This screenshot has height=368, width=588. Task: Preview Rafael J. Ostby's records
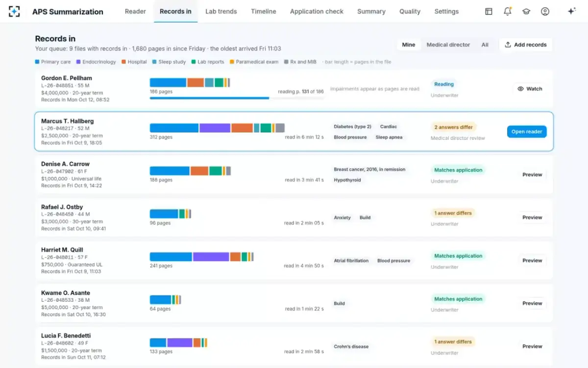click(x=532, y=217)
